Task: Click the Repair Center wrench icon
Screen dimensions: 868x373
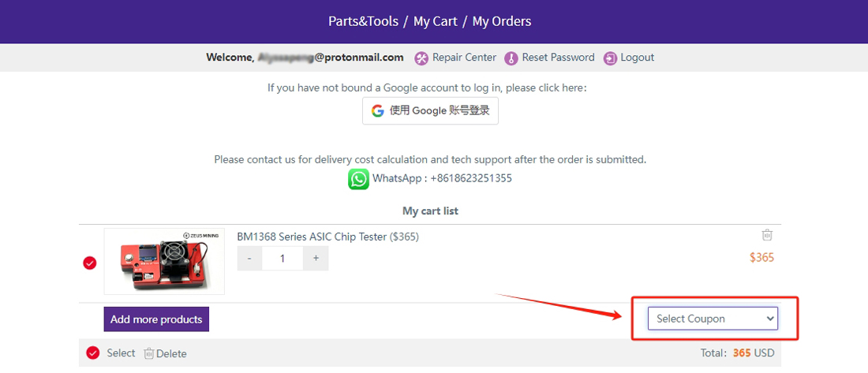Action: [421, 58]
